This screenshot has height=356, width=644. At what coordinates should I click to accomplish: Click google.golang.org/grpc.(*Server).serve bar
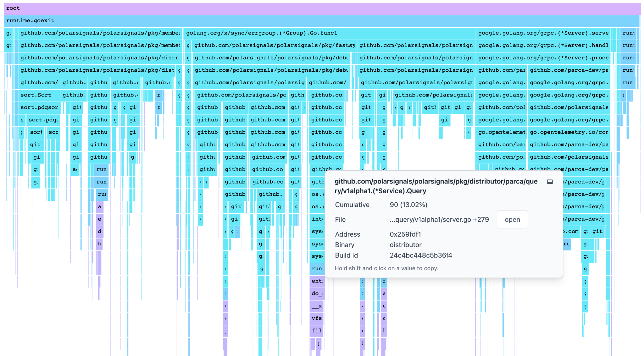pos(543,33)
